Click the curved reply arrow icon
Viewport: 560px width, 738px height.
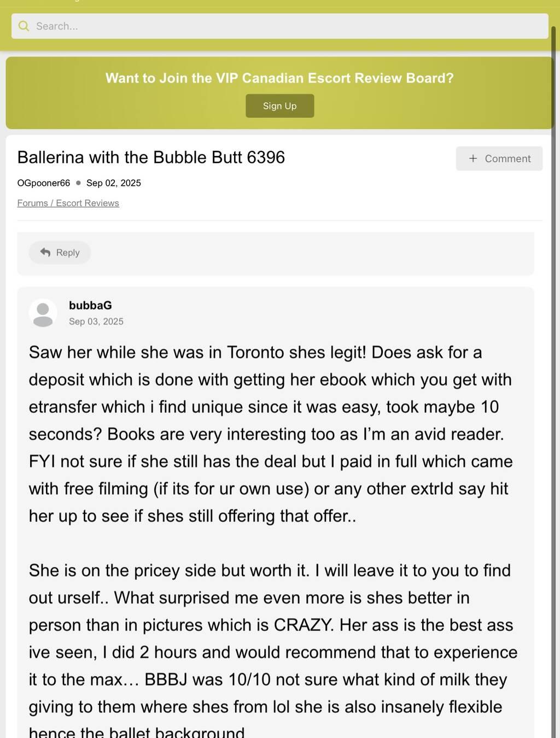point(45,253)
